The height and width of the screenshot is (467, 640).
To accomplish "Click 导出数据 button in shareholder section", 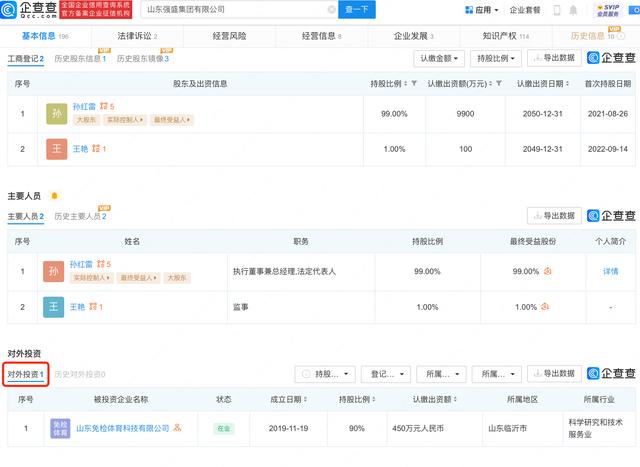I will (553, 59).
